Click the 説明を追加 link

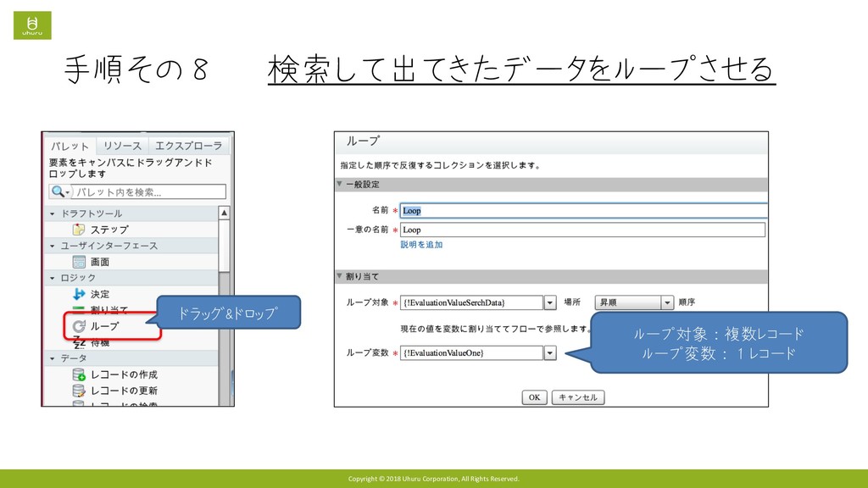coord(421,245)
